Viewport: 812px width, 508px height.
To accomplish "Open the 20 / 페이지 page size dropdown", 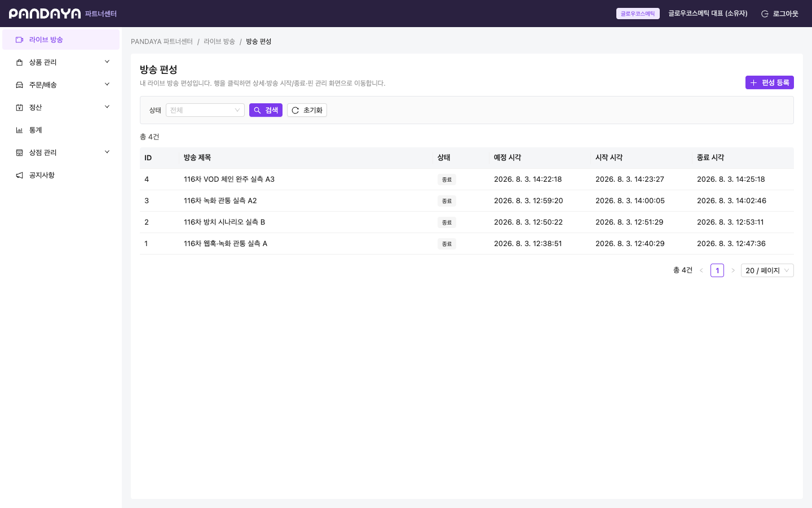I will [767, 270].
